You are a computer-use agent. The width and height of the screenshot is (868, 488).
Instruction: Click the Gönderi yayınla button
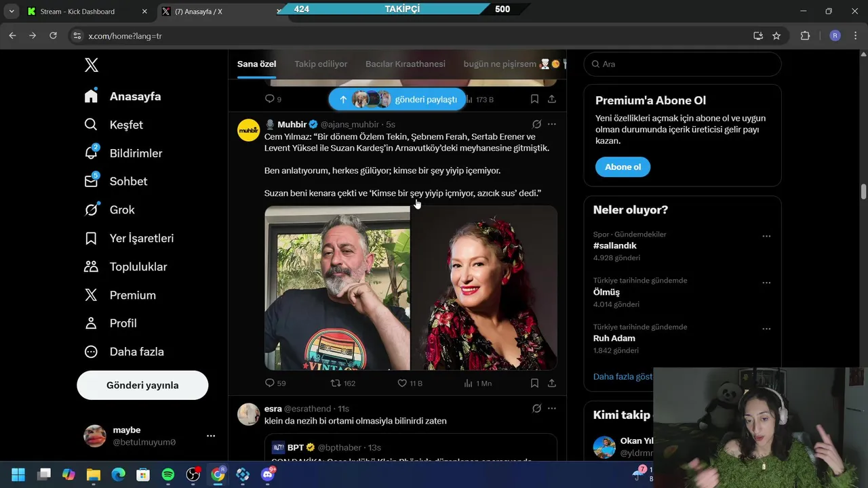click(x=142, y=385)
